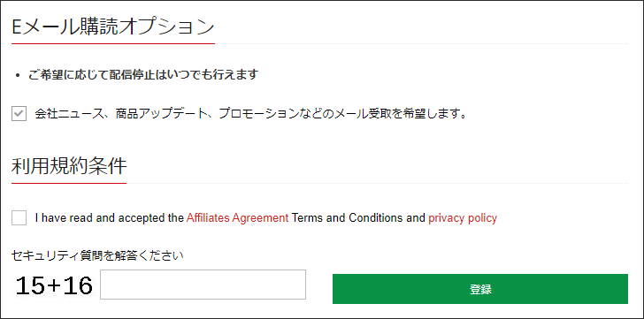Click the 'I have read and accepted' text
The height and width of the screenshot is (319, 644).
(109, 217)
